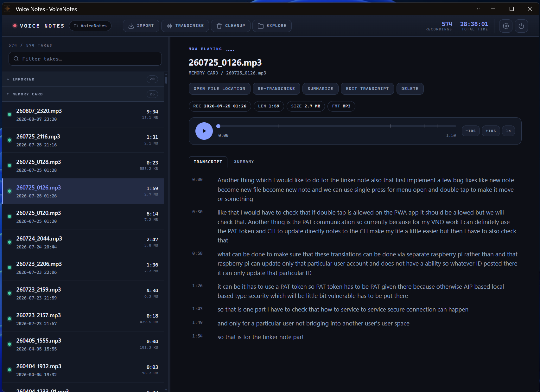
Task: Skip back with the −10S button
Action: coord(471,131)
